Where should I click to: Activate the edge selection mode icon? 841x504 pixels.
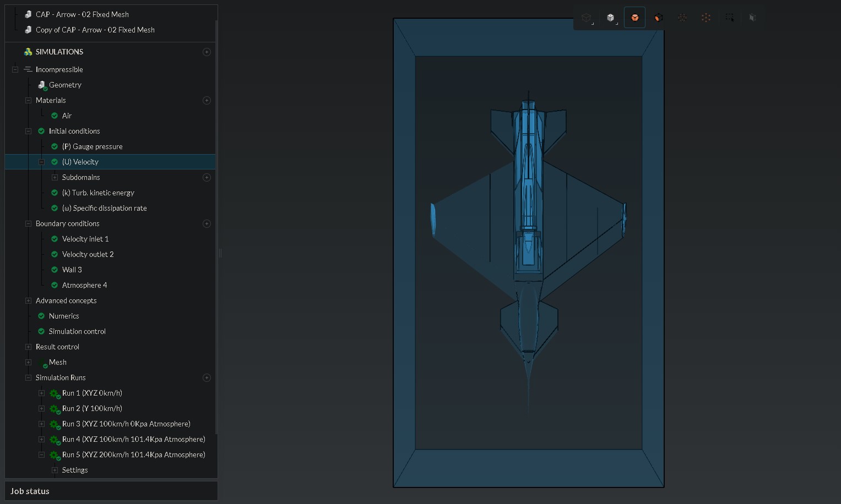[x=682, y=18]
